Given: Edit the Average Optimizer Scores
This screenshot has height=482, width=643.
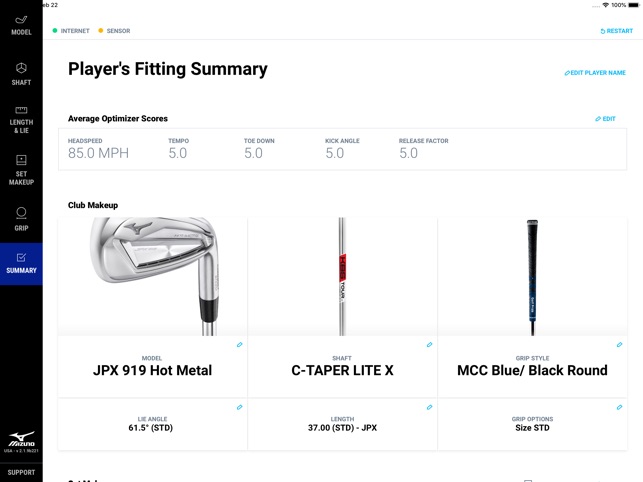Looking at the screenshot, I should (605, 119).
